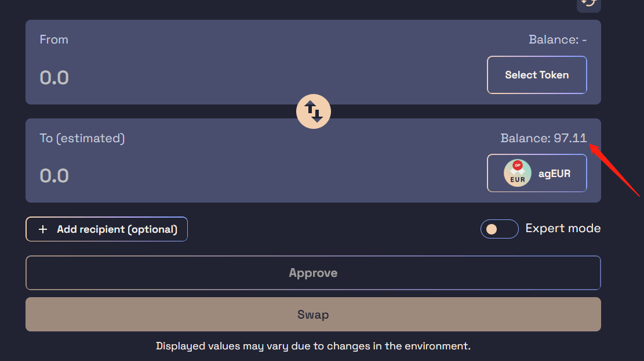This screenshot has height=361, width=644.
Task: Click the Balance: 97.11 text
Action: coord(543,138)
